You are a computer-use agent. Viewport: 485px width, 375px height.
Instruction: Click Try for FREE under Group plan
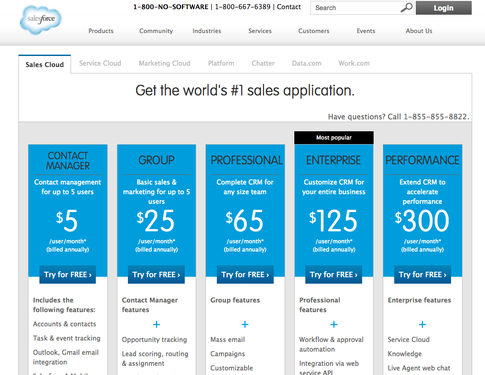(x=156, y=275)
